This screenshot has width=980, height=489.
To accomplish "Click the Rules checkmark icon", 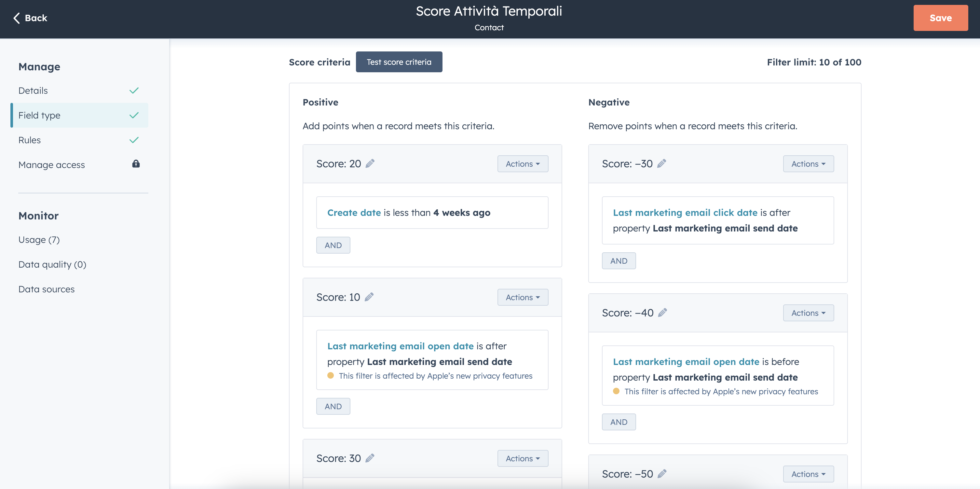I will click(134, 140).
